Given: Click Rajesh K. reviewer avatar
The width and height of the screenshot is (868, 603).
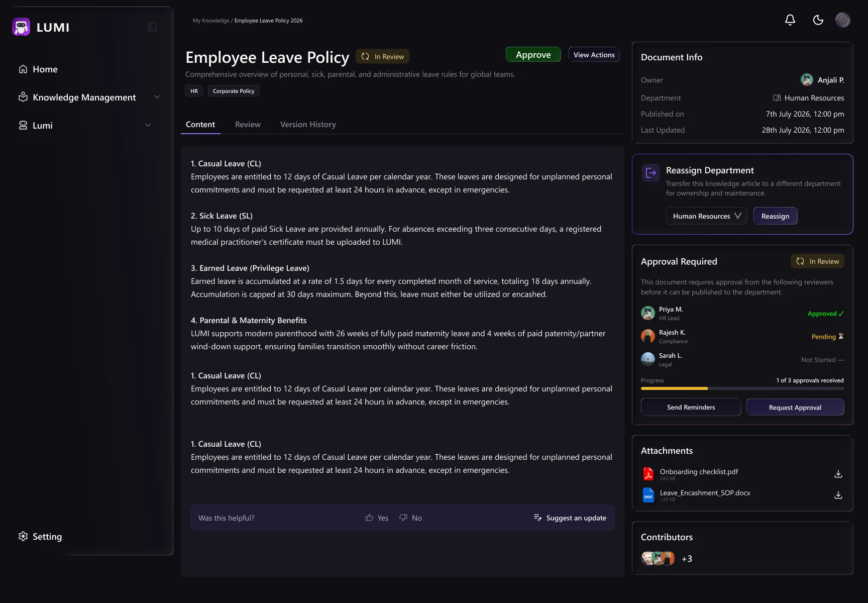Looking at the screenshot, I should 648,336.
